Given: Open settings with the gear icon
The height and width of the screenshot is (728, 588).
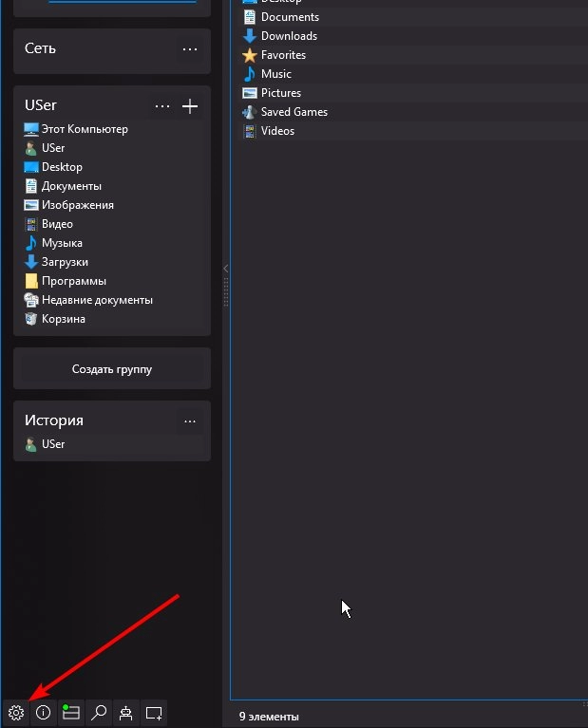Looking at the screenshot, I should [x=15, y=713].
